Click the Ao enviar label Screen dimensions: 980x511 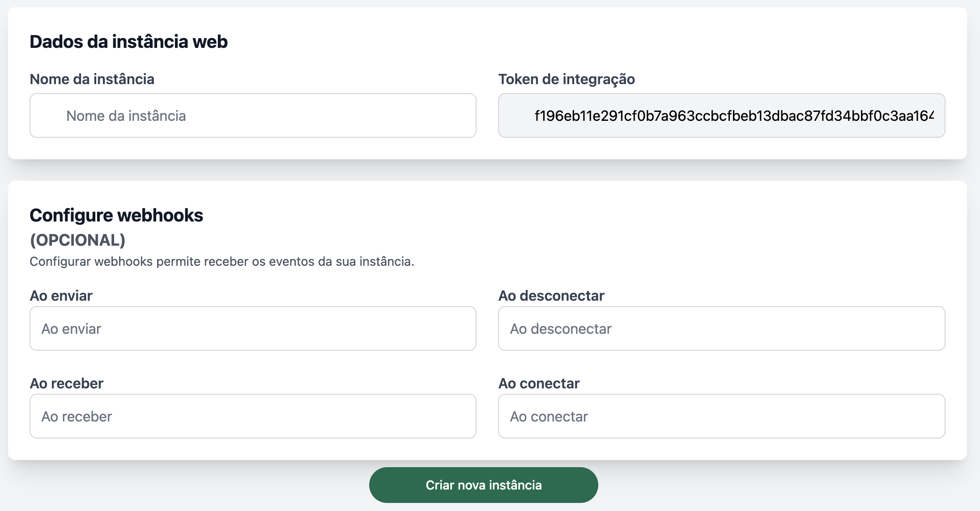60,296
